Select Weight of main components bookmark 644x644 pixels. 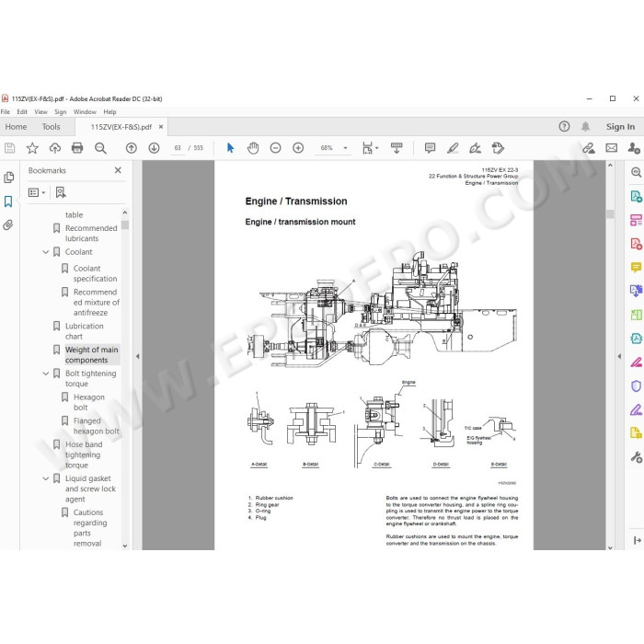pyautogui.click(x=92, y=355)
